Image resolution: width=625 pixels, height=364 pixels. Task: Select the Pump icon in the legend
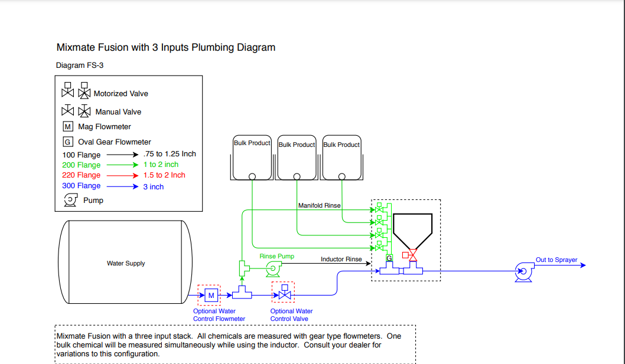click(x=70, y=200)
